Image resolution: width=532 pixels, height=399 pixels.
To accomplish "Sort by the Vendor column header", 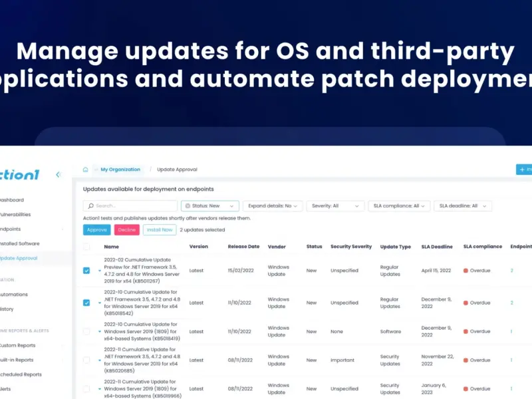I will click(x=277, y=247).
